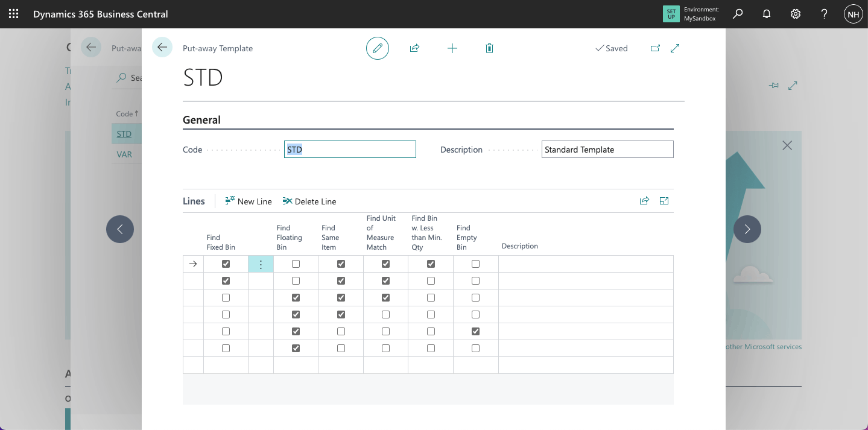Click the pencil edit icon
Screen dimensions: 868x430
coord(378,48)
